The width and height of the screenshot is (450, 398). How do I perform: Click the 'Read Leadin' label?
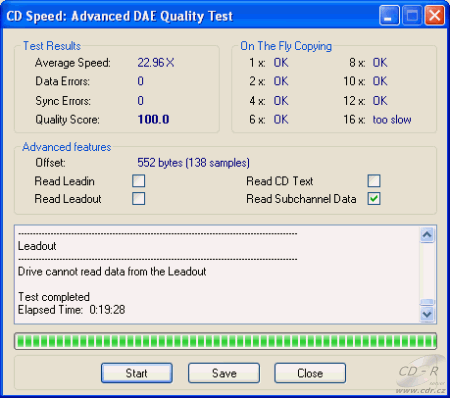(64, 181)
